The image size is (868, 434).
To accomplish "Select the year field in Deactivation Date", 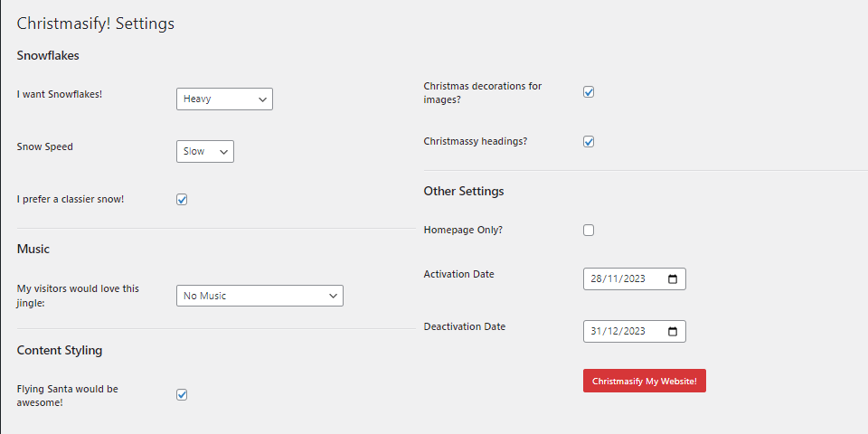I will click(633, 331).
